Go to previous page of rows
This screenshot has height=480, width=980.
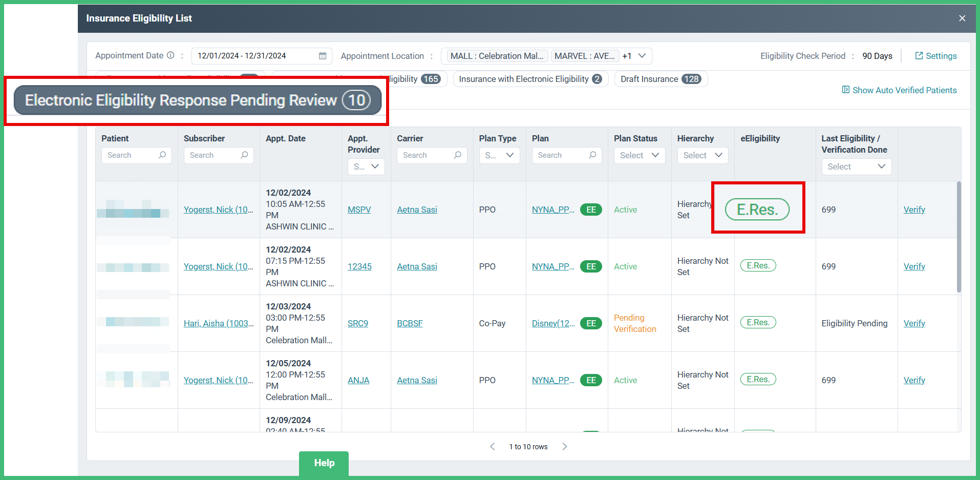(x=493, y=447)
